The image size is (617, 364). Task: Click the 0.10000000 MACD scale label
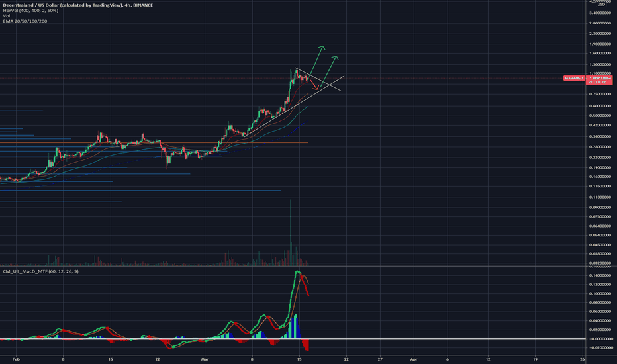click(x=600, y=294)
